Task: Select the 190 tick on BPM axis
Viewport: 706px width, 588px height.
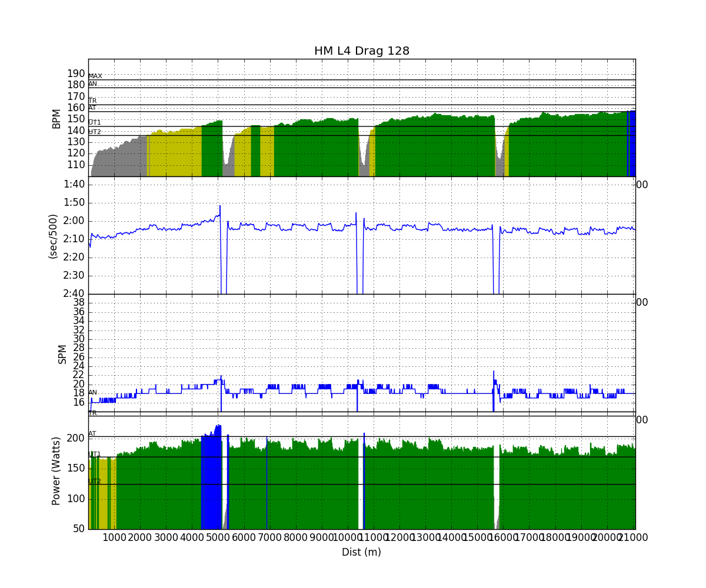Action: (x=76, y=73)
